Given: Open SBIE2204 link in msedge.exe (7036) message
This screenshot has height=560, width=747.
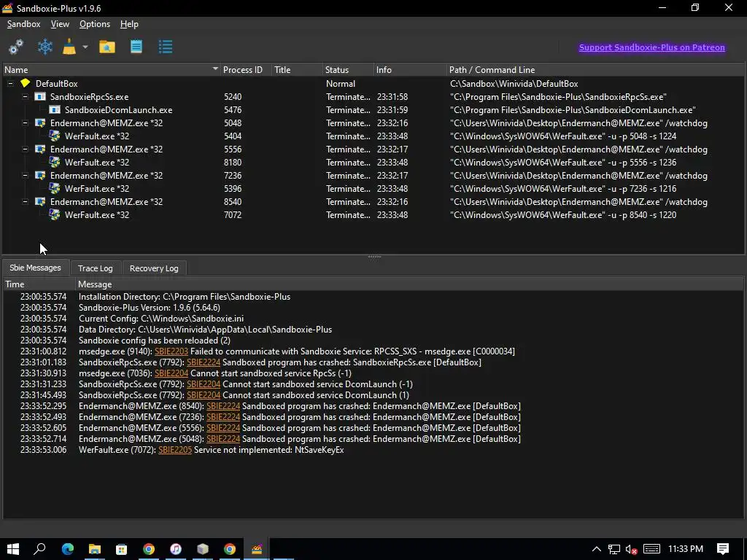Looking at the screenshot, I should 171,373.
